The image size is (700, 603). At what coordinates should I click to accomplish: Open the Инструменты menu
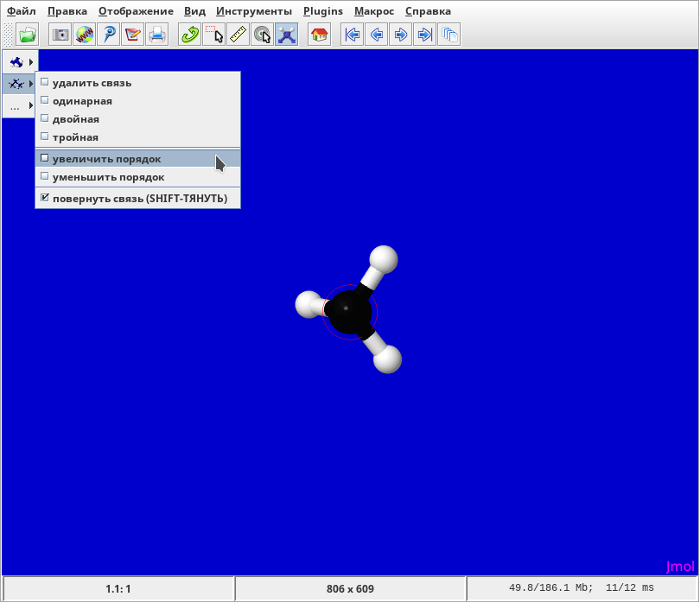pyautogui.click(x=254, y=11)
